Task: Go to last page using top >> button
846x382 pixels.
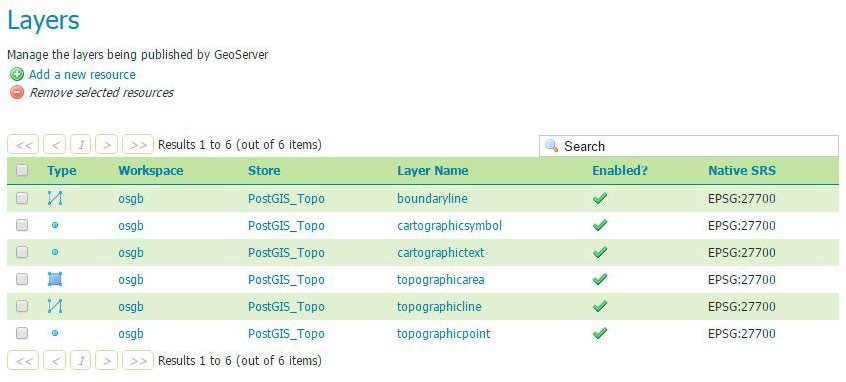Action: 138,145
